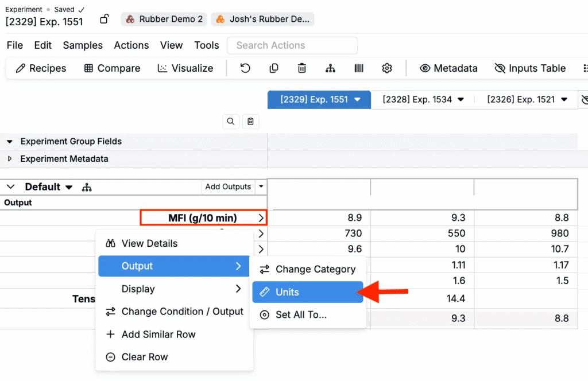Select Units from the Output submenu
588x381 pixels.
click(307, 292)
